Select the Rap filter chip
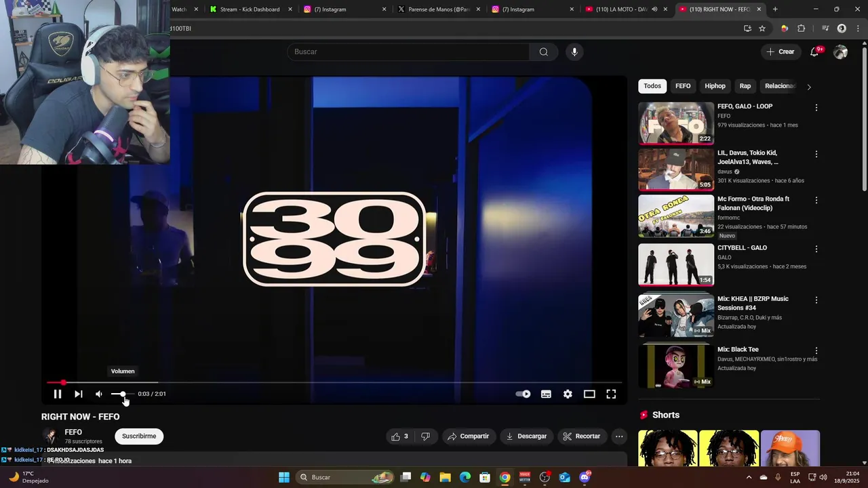 point(745,86)
